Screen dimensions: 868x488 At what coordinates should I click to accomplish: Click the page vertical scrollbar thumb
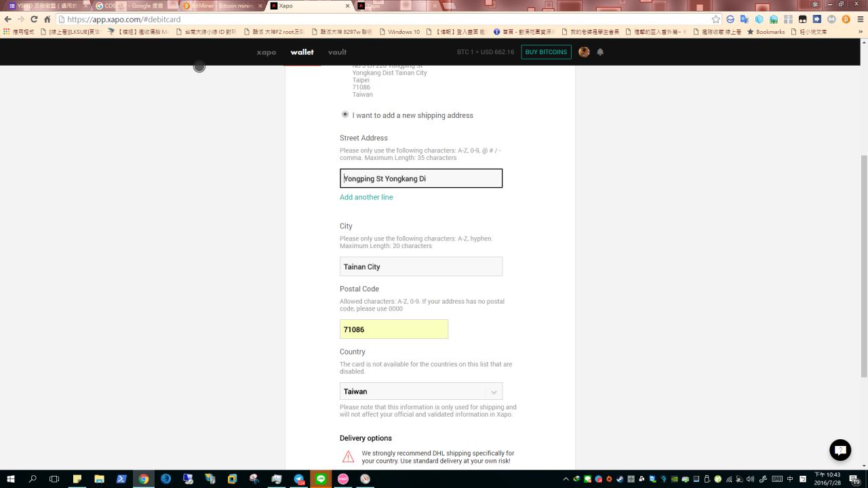[x=863, y=266]
